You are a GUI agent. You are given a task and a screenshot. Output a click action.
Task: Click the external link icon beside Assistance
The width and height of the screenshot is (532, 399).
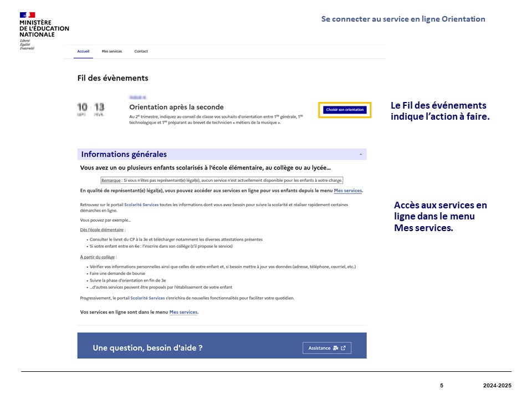343,348
